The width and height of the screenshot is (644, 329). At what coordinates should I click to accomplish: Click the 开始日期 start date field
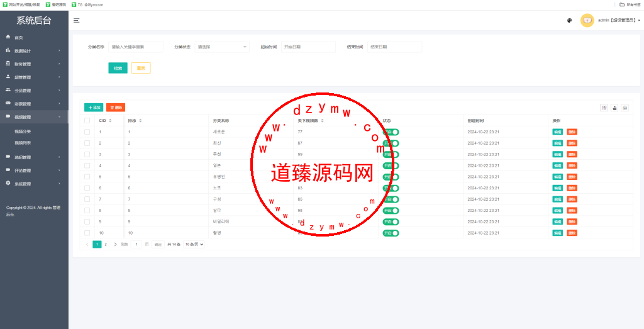point(308,47)
